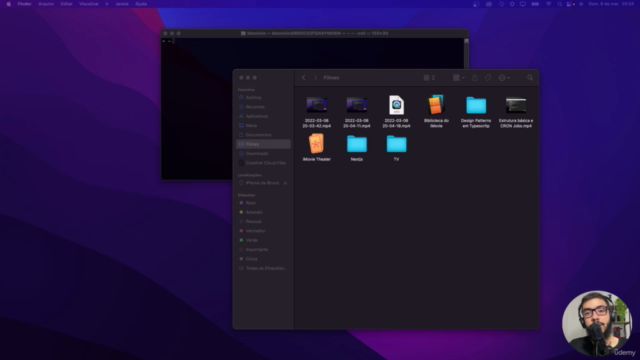Go forward in Finder navigation

pyautogui.click(x=315, y=78)
